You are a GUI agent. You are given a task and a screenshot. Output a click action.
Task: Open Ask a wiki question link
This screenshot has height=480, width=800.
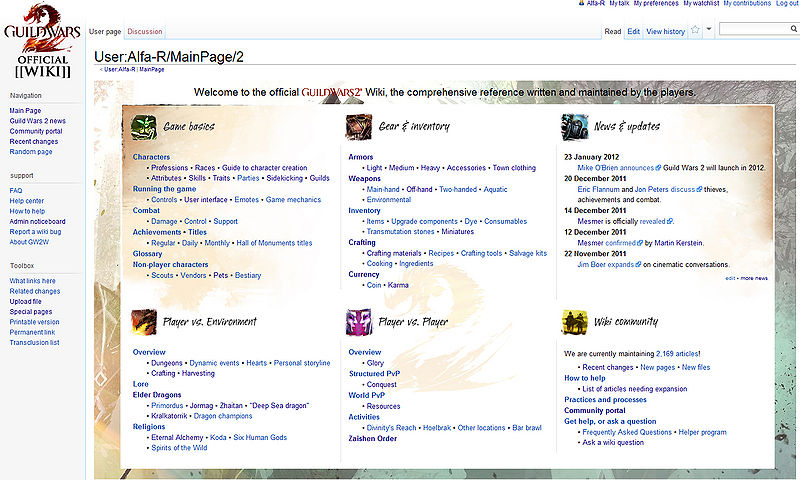(x=613, y=442)
